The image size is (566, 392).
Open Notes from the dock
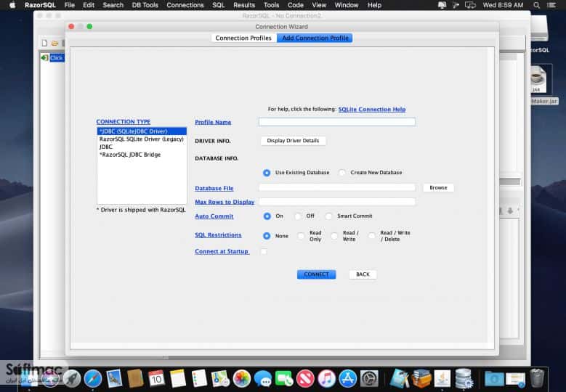[x=177, y=379]
